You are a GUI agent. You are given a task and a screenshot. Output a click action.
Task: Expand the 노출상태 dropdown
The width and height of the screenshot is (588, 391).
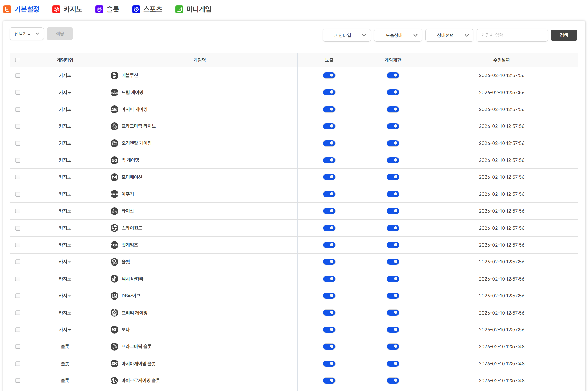click(x=398, y=35)
